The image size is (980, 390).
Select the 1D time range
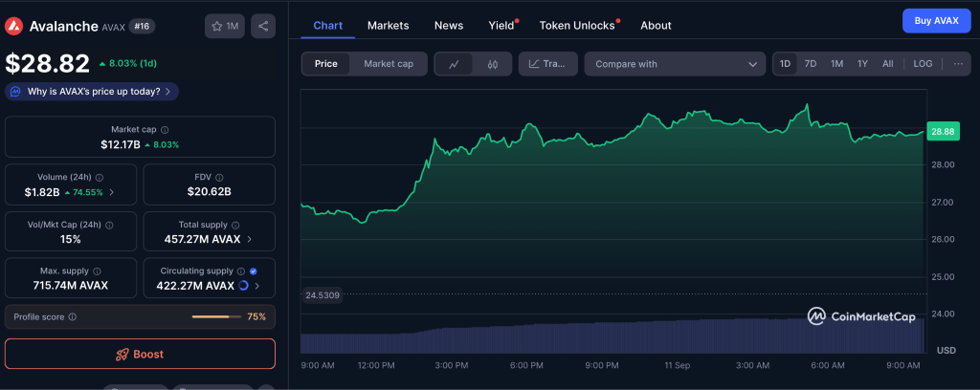(785, 64)
